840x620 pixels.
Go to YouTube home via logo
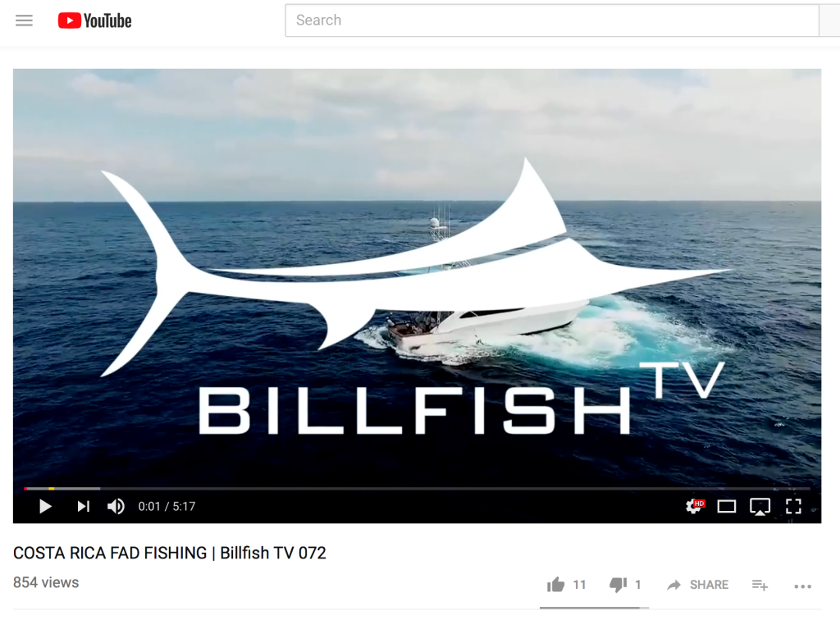pyautogui.click(x=95, y=21)
